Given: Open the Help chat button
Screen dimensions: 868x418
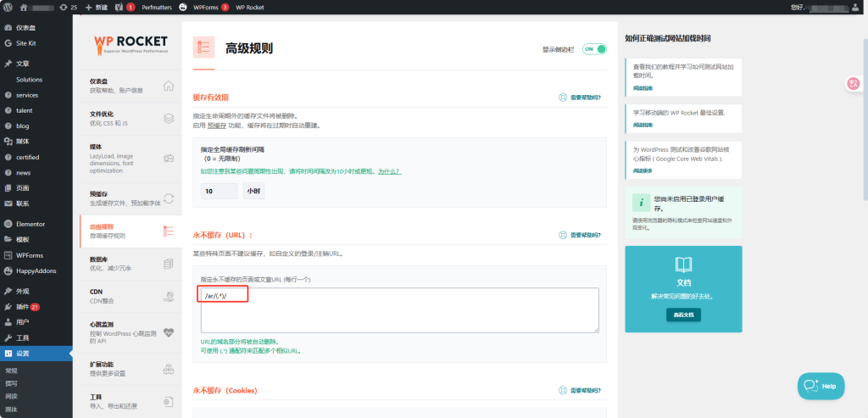Looking at the screenshot, I should pos(821,386).
